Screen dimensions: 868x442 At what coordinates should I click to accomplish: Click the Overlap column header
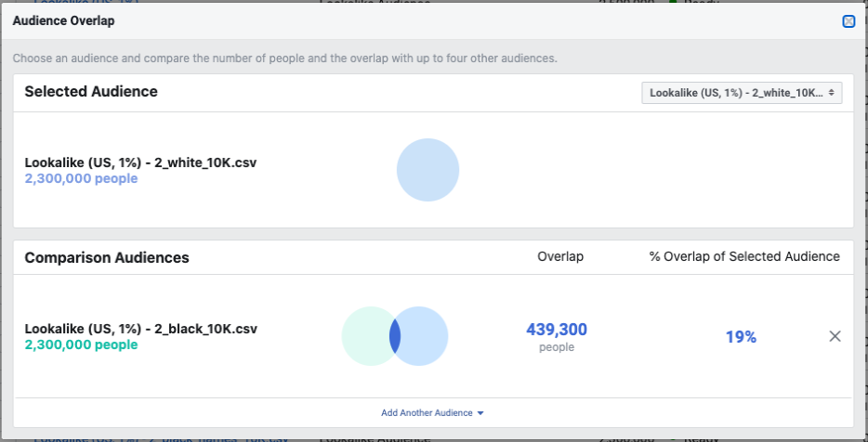(x=560, y=256)
